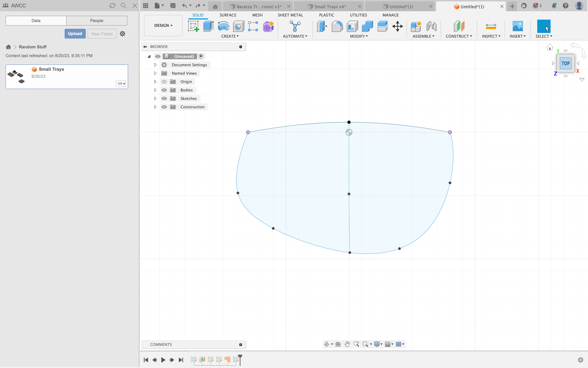Select the Revolve tool
Viewport: 588px width, 368px height.
click(223, 26)
